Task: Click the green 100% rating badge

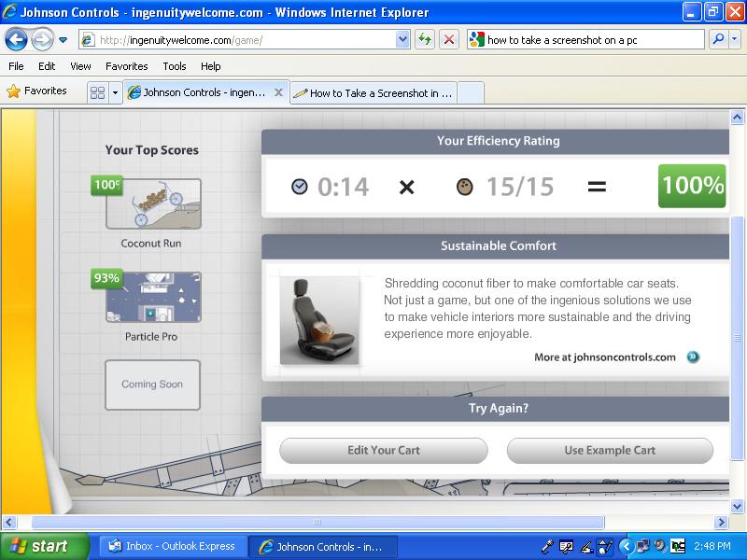Action: click(692, 186)
